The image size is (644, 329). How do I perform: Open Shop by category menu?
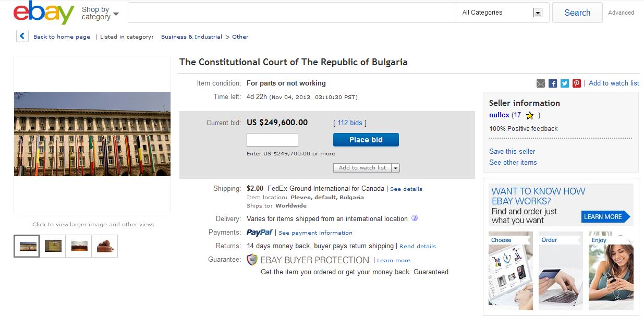pos(100,13)
